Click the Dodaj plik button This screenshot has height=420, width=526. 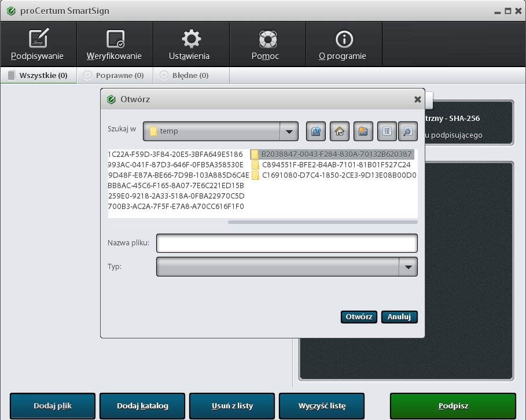[53, 406]
